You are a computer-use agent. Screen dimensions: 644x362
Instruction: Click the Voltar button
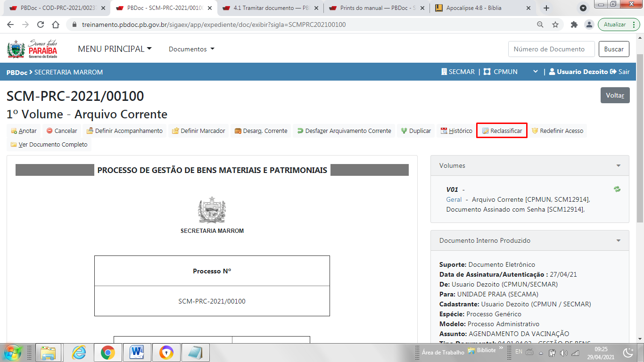click(x=615, y=95)
